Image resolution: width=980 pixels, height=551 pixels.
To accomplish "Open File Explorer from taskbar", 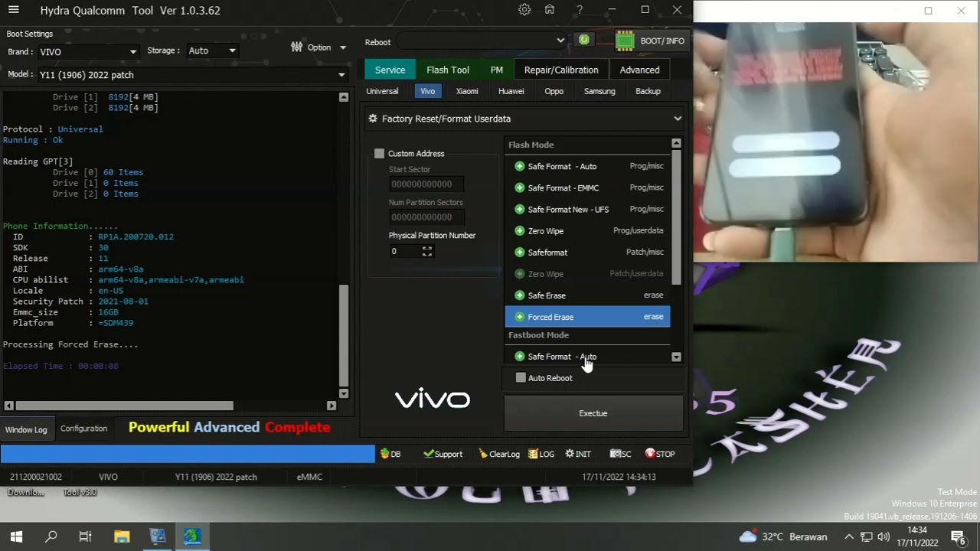I will [122, 536].
